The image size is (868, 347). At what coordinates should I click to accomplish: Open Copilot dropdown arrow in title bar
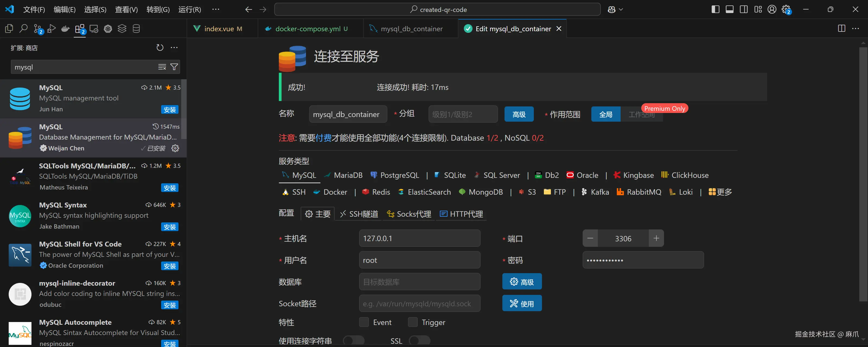pos(621,10)
